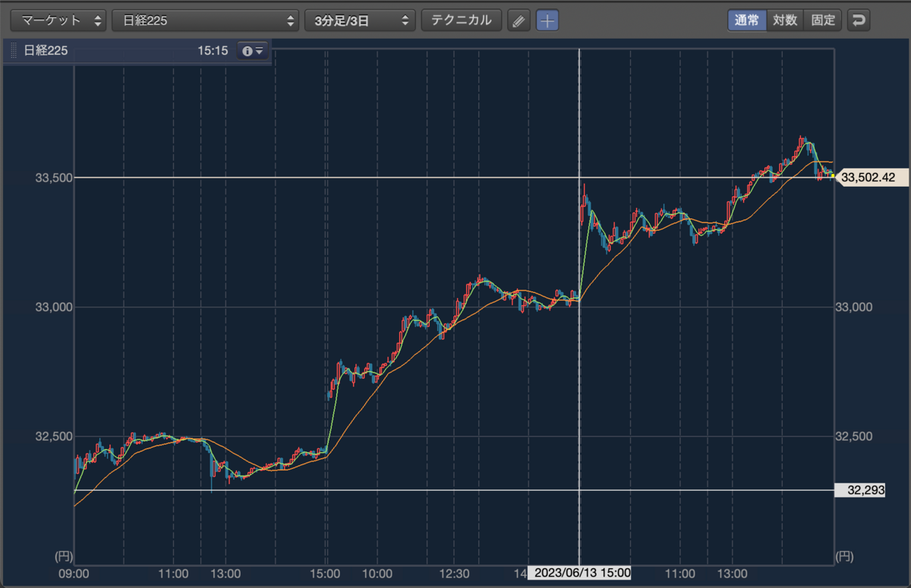Select the 通常 scale mode
This screenshot has width=911, height=588.
747,20
